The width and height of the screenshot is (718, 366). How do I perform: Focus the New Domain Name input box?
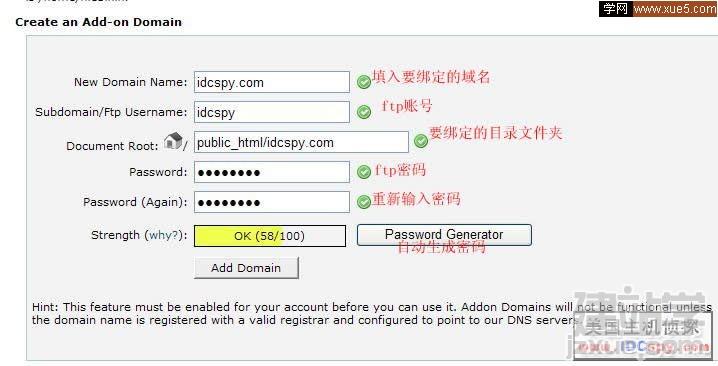tap(272, 82)
